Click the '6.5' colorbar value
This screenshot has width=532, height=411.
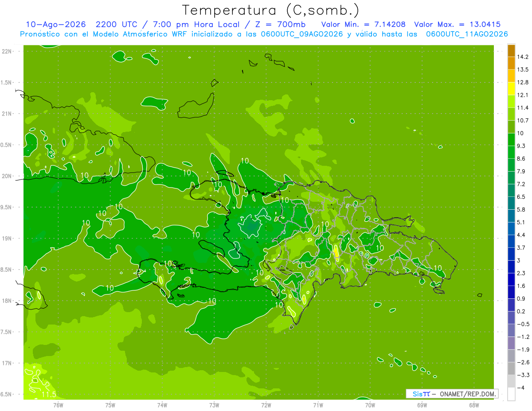tap(521, 196)
